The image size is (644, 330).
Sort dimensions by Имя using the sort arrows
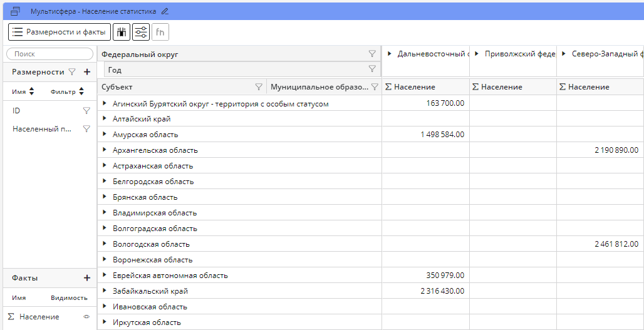32,92
